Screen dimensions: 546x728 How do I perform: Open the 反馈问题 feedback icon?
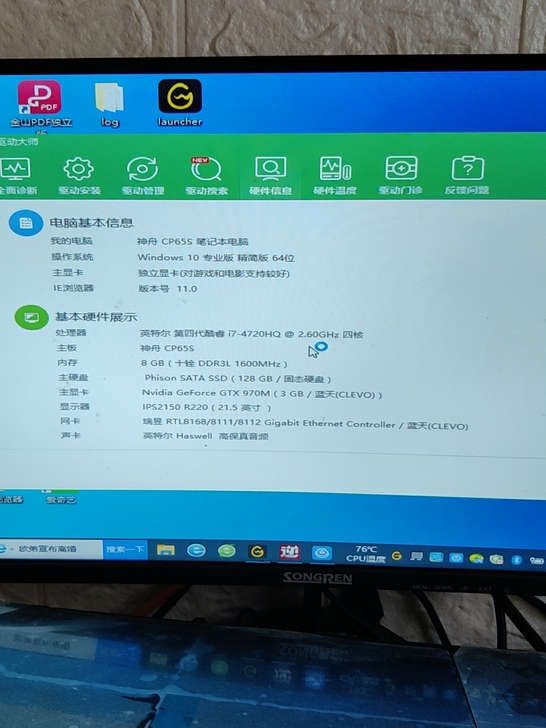(467, 176)
